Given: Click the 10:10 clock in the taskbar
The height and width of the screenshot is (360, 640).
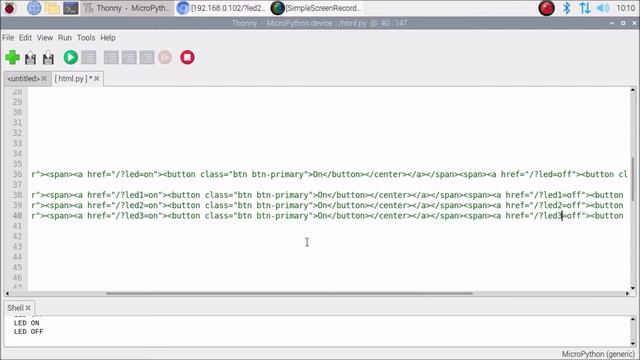Looking at the screenshot, I should point(626,8).
